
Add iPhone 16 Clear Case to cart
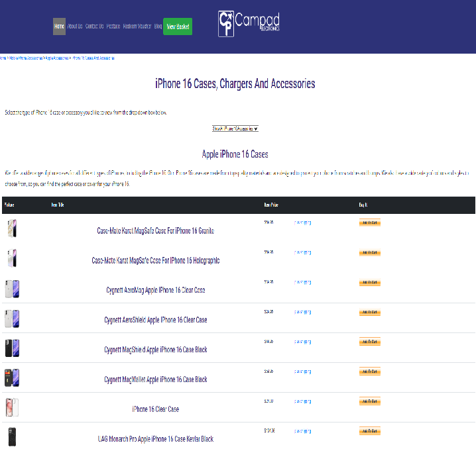coord(370,401)
